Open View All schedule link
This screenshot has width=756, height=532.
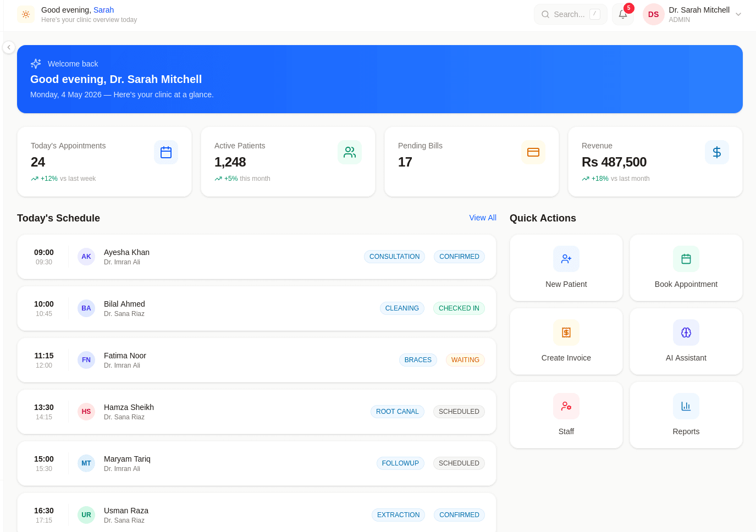pyautogui.click(x=483, y=218)
